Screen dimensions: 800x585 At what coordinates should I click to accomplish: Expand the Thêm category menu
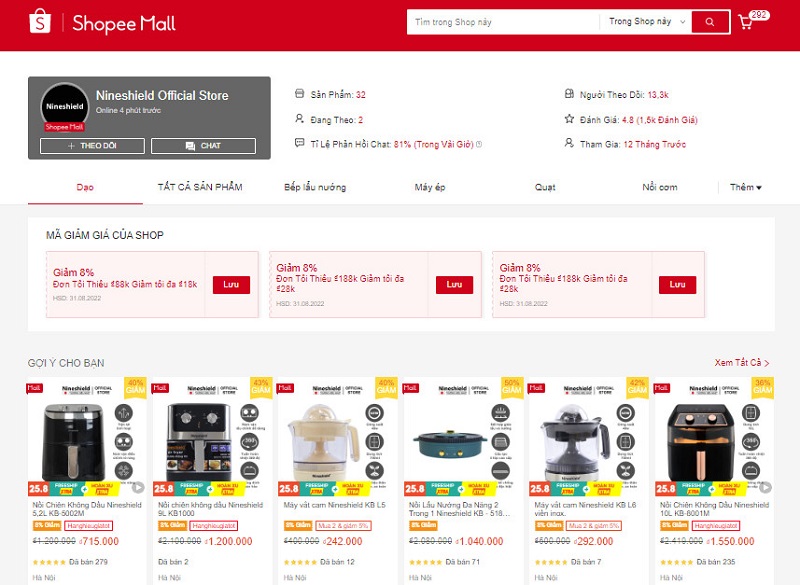coord(745,187)
